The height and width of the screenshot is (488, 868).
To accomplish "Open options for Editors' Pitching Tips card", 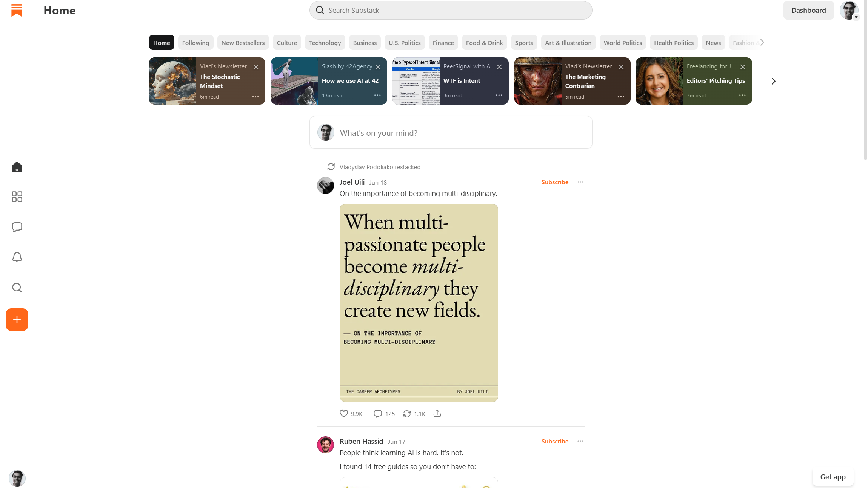I will point(742,95).
